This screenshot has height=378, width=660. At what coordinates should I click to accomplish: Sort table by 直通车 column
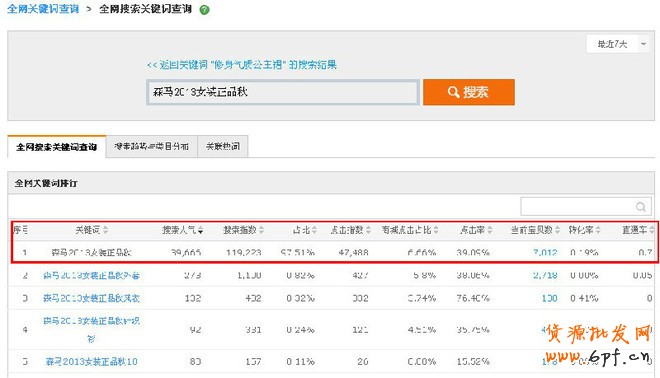pyautogui.click(x=638, y=230)
